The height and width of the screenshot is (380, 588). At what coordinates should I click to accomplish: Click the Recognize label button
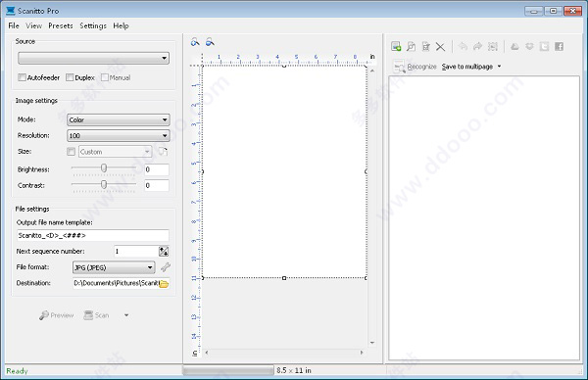pos(421,67)
